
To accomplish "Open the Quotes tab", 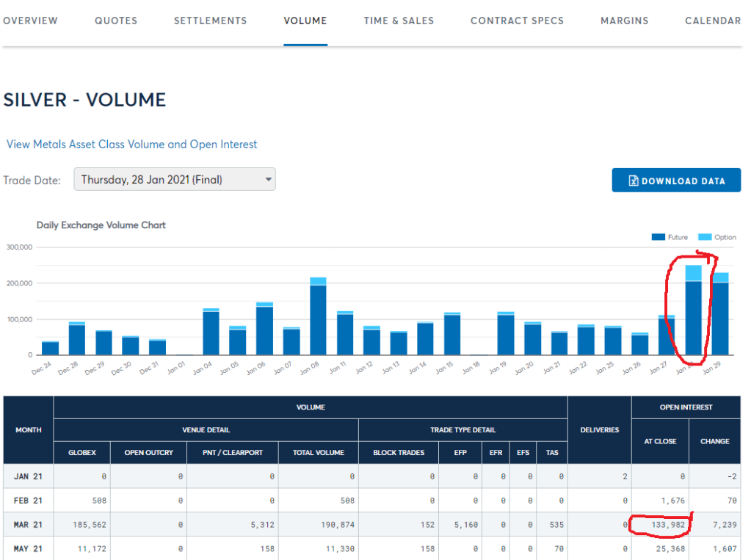I will (116, 21).
